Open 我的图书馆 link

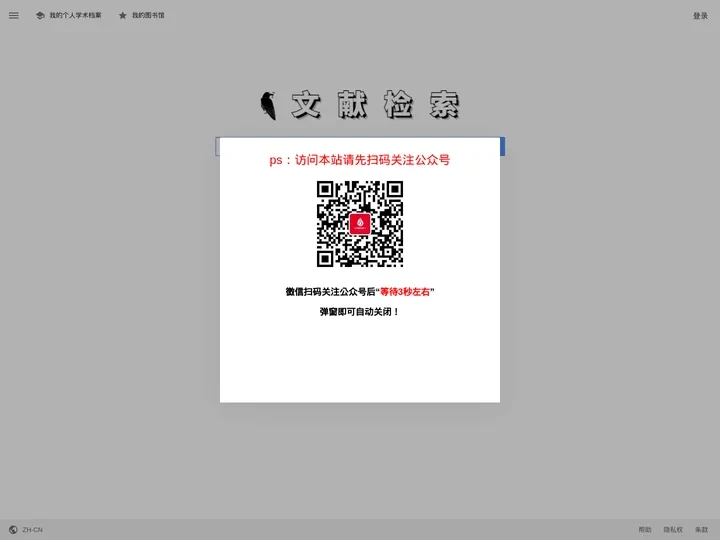click(148, 15)
